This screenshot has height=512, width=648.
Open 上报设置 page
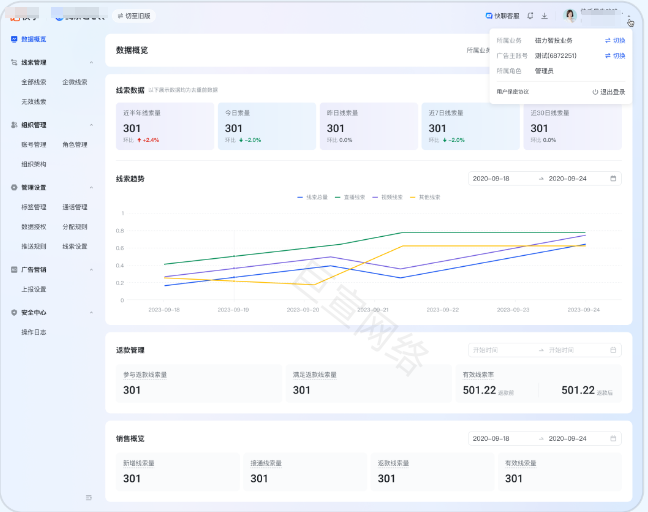(x=33, y=289)
